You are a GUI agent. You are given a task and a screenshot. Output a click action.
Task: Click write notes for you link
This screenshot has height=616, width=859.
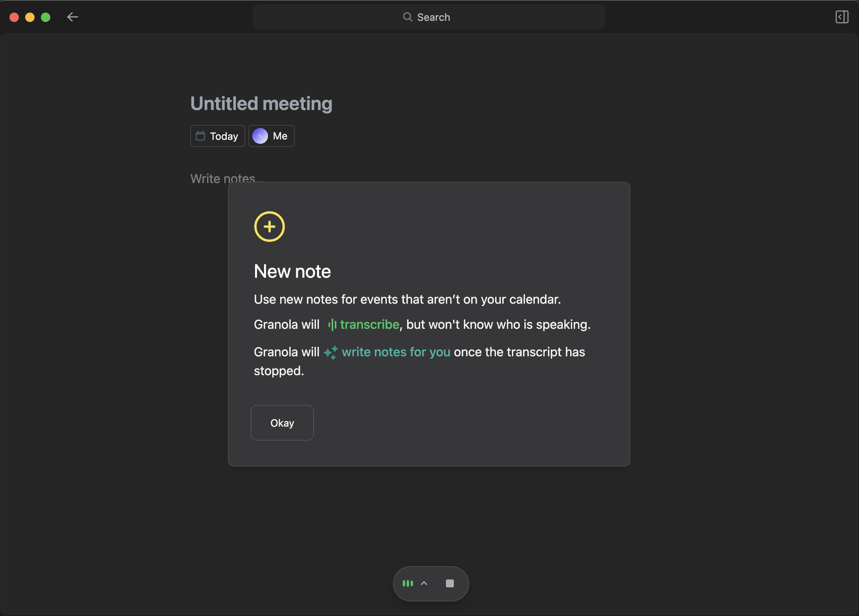(x=396, y=352)
